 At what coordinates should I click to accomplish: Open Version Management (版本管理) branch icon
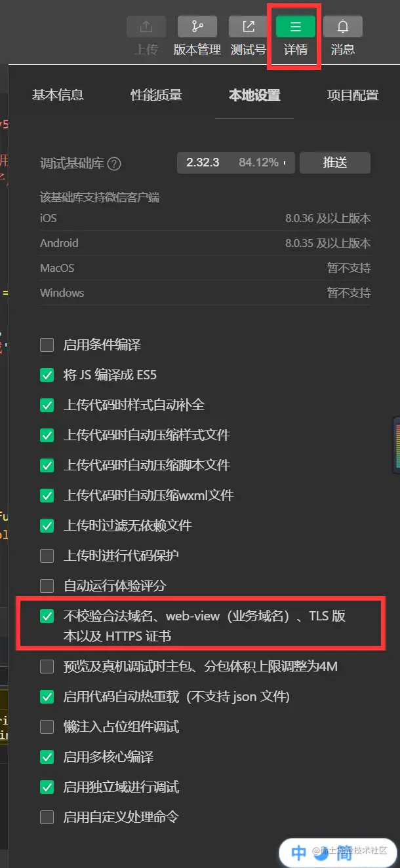click(197, 27)
